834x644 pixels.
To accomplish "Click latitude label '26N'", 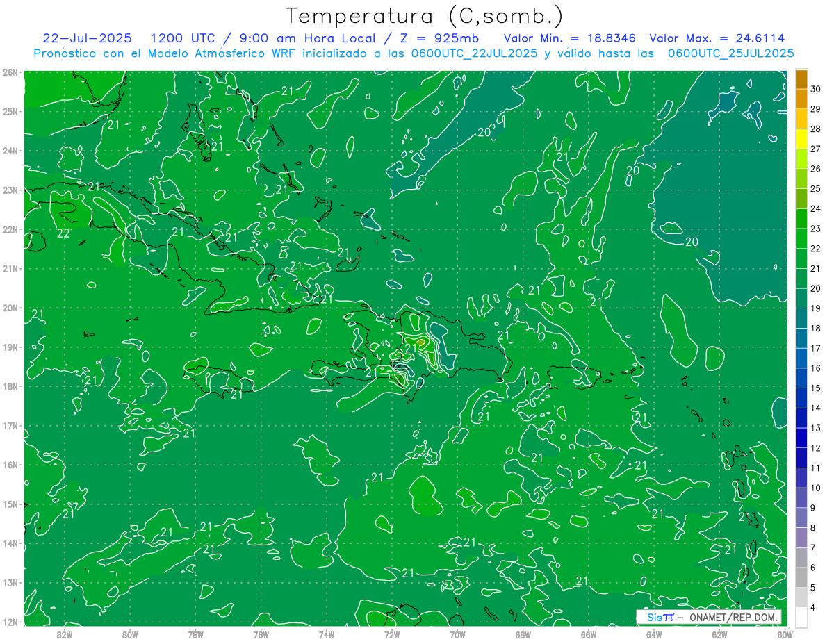I will point(10,72).
